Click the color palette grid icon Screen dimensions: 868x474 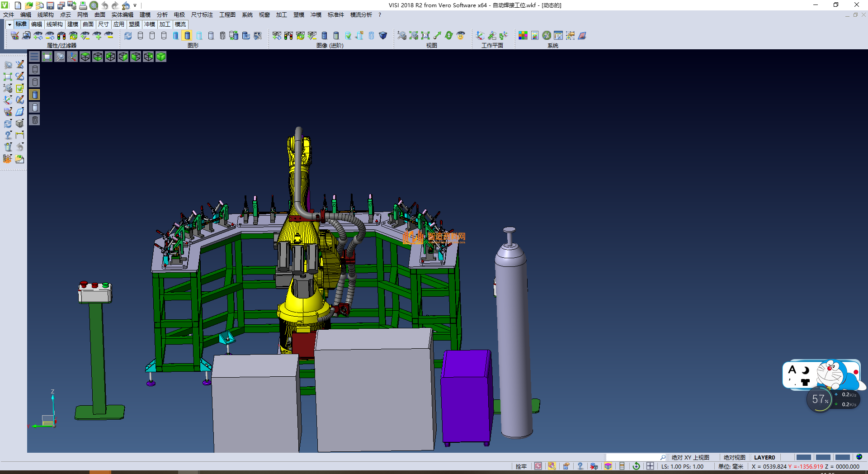pos(523,36)
